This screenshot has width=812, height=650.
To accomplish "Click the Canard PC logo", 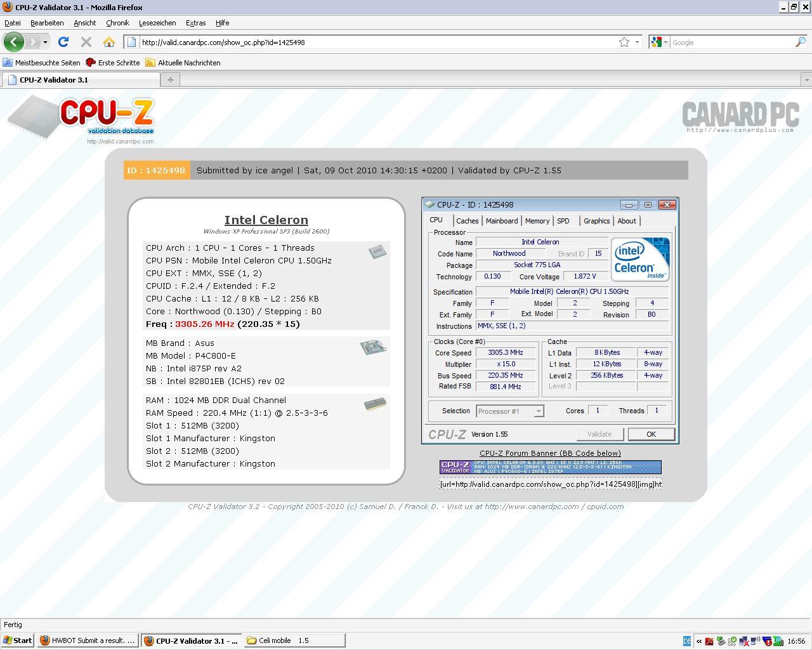I will tap(740, 117).
